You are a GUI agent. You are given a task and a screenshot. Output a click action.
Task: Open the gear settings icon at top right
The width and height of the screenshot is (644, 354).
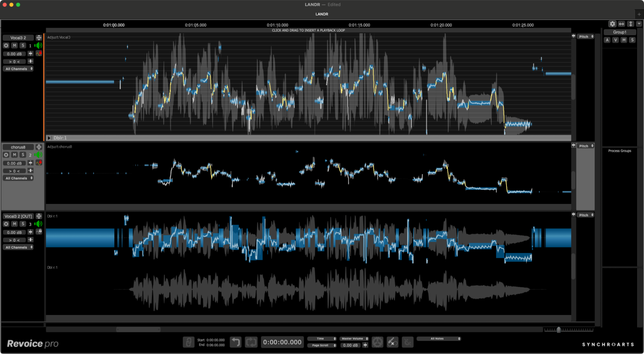click(613, 24)
